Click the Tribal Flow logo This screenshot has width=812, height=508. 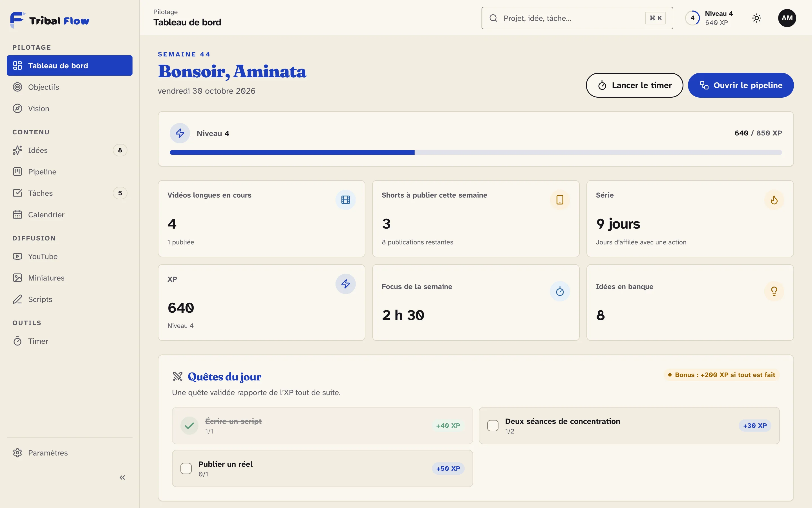coord(50,20)
